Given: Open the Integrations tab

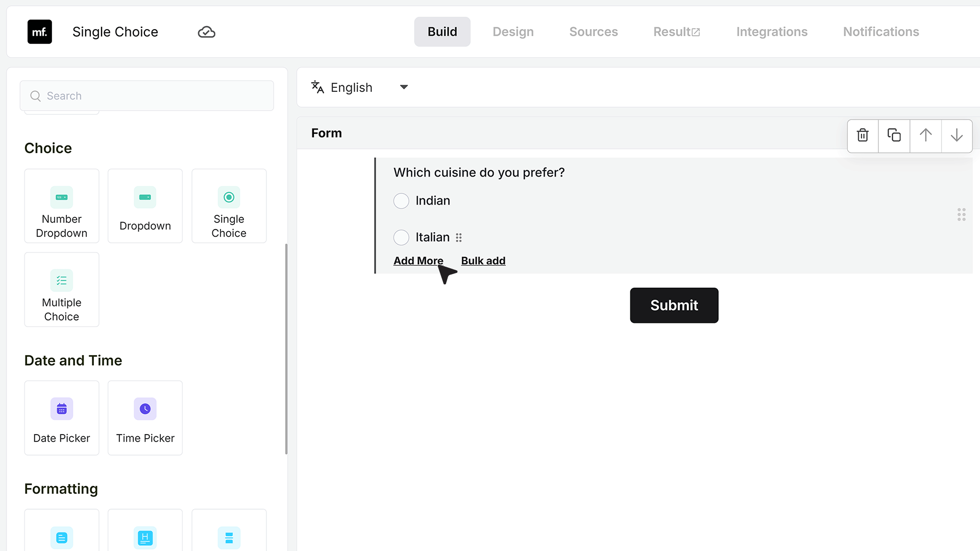Looking at the screenshot, I should [772, 32].
